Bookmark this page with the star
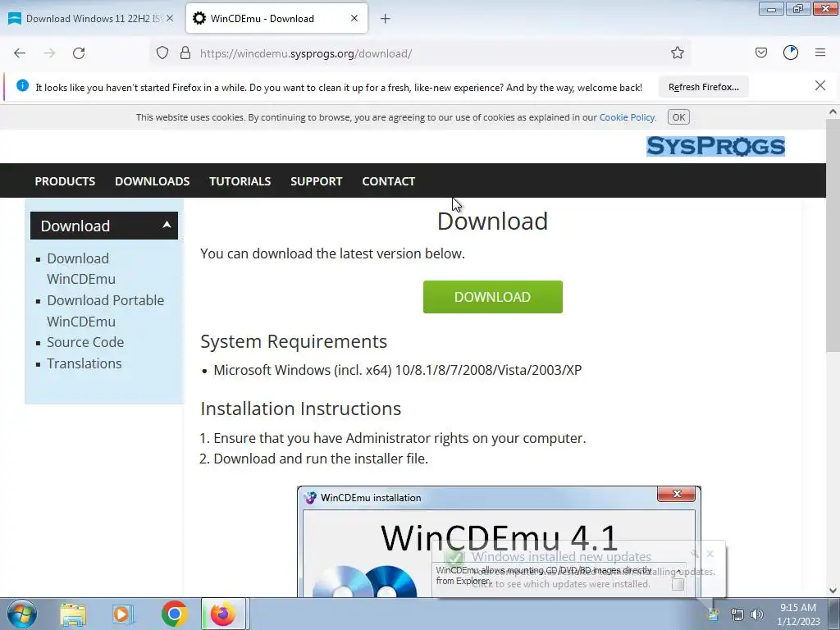Viewport: 840px width, 630px height. click(677, 53)
